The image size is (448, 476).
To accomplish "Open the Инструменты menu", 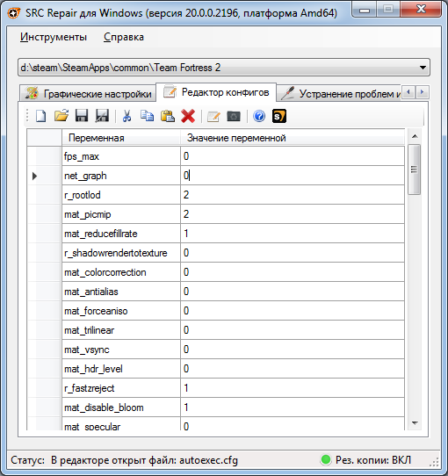I will [x=54, y=37].
